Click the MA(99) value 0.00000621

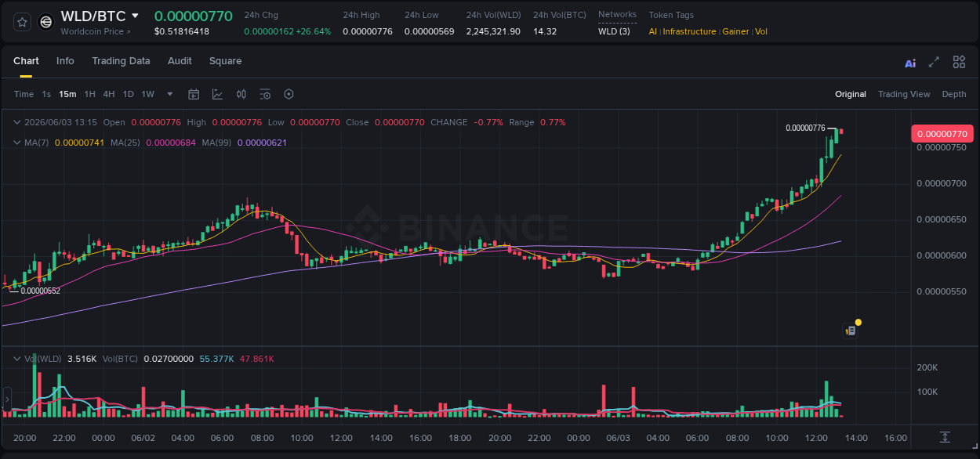coord(262,143)
